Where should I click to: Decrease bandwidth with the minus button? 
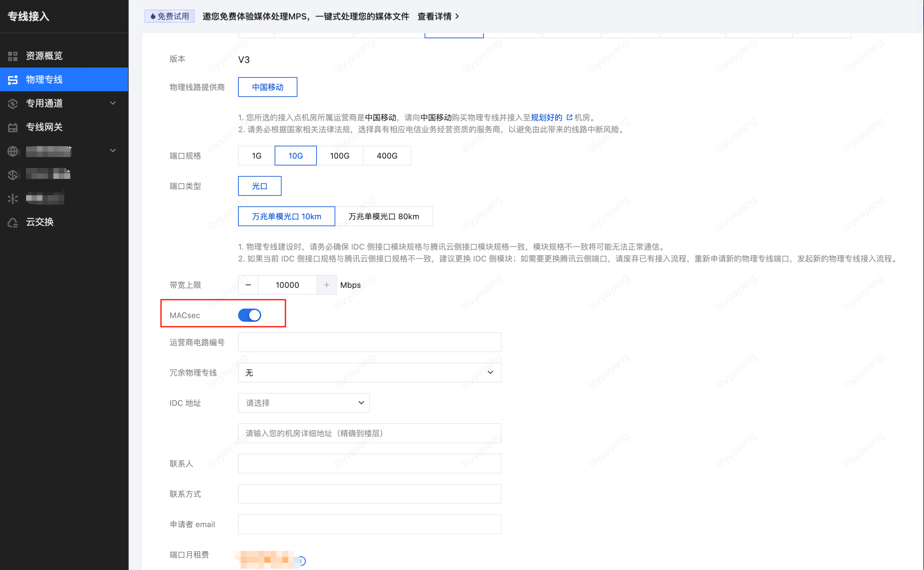pyautogui.click(x=248, y=285)
